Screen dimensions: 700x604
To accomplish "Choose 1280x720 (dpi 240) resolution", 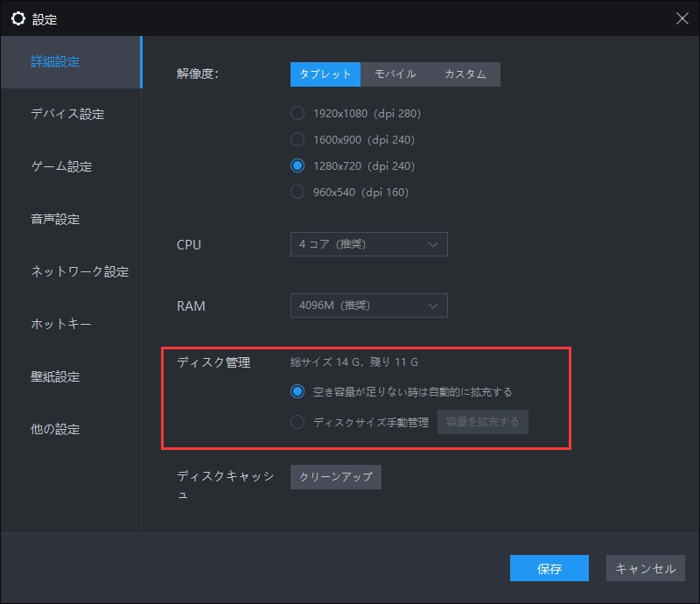I will coord(297,165).
